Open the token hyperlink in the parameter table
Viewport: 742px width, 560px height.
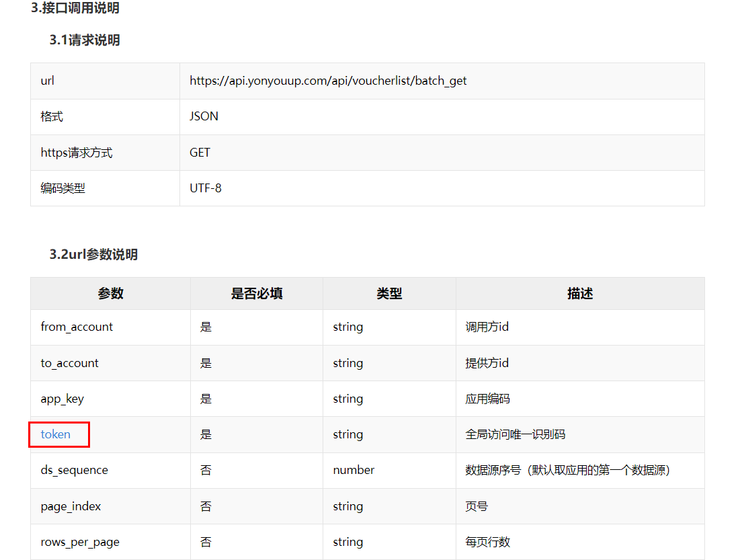pos(55,434)
